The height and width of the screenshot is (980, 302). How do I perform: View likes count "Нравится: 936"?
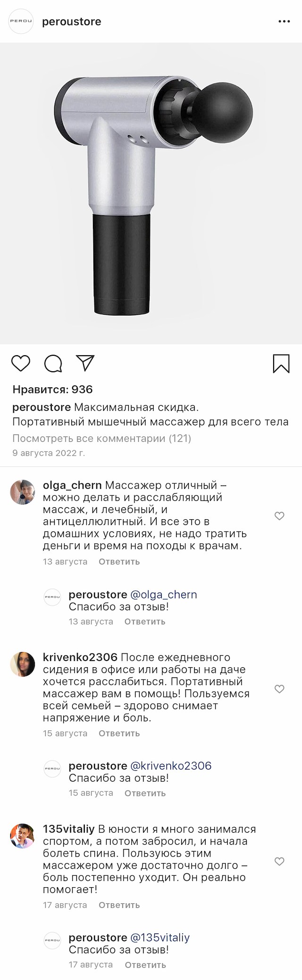pyautogui.click(x=52, y=389)
